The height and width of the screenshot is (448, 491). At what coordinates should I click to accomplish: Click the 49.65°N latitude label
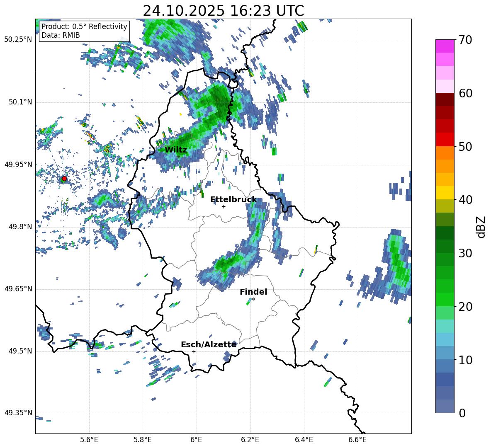pyautogui.click(x=18, y=289)
